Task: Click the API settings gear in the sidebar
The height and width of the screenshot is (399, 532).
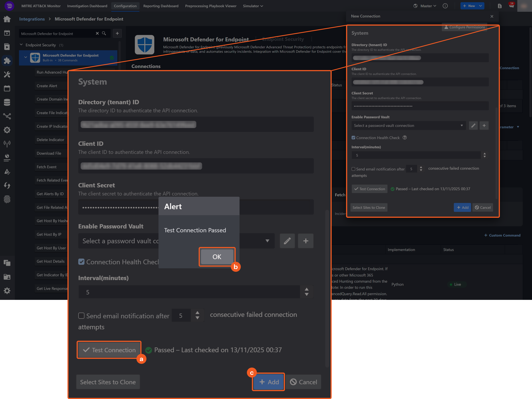Action: point(7,130)
